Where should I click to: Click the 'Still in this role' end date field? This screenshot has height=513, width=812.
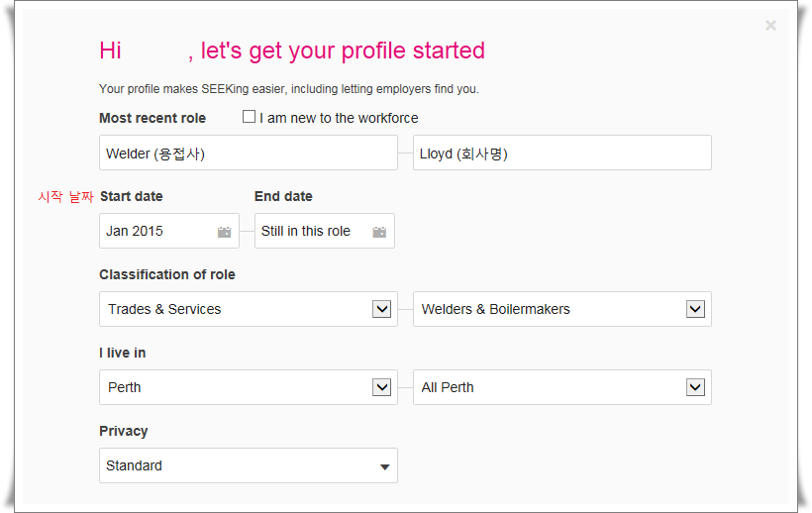click(x=325, y=231)
